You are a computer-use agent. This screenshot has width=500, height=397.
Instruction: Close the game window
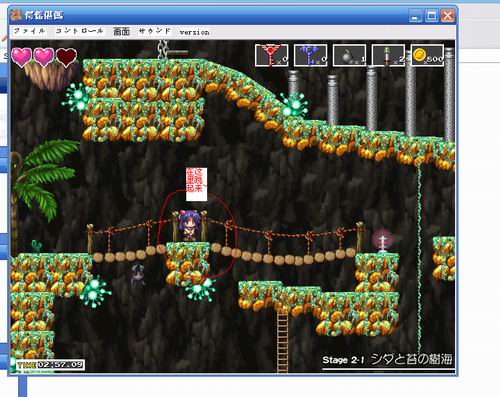point(448,16)
